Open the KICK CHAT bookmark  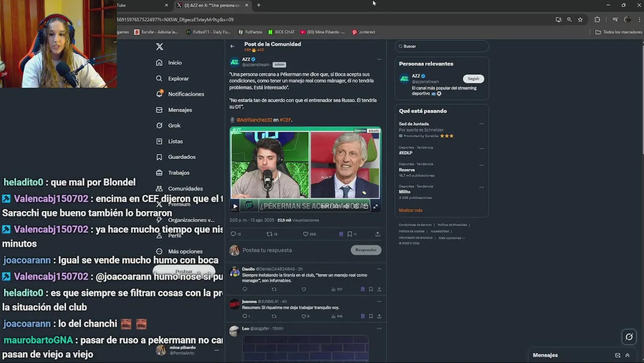pyautogui.click(x=281, y=32)
